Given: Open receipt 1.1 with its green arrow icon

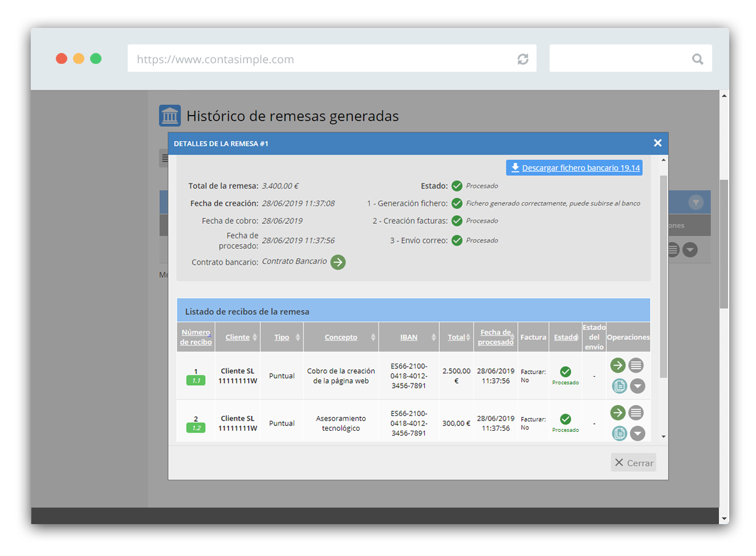Looking at the screenshot, I should click(x=617, y=365).
